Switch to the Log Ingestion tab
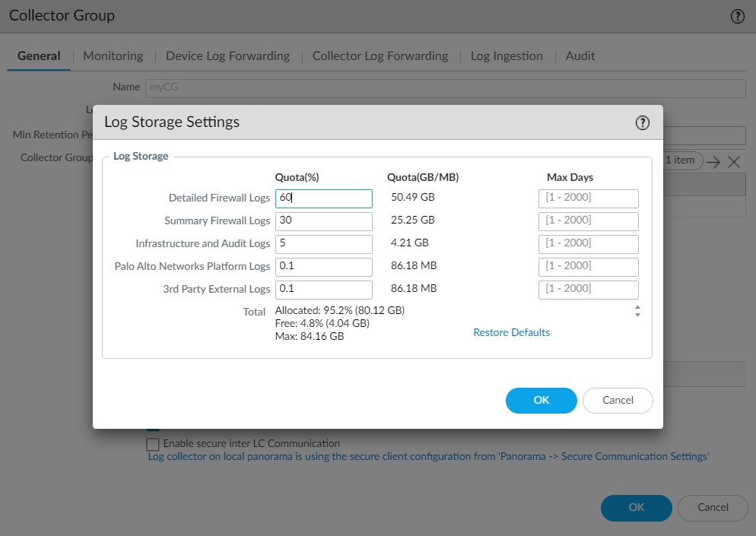Viewport: 756px width, 536px height. (507, 56)
